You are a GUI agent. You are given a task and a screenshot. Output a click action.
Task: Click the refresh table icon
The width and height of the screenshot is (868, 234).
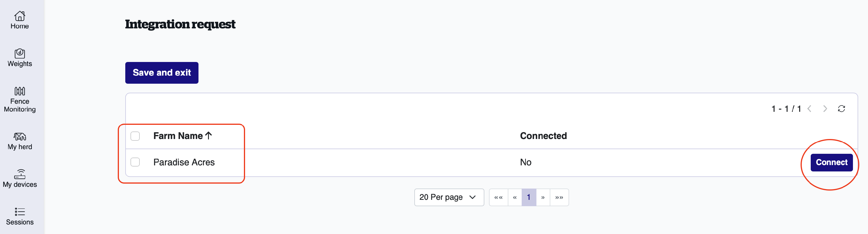841,109
